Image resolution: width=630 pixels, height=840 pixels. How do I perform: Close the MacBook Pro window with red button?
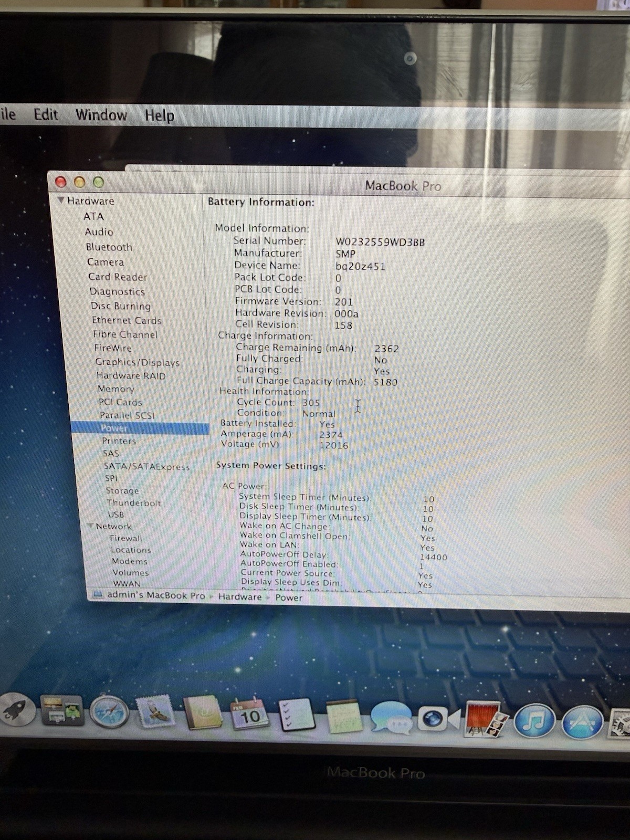(61, 182)
